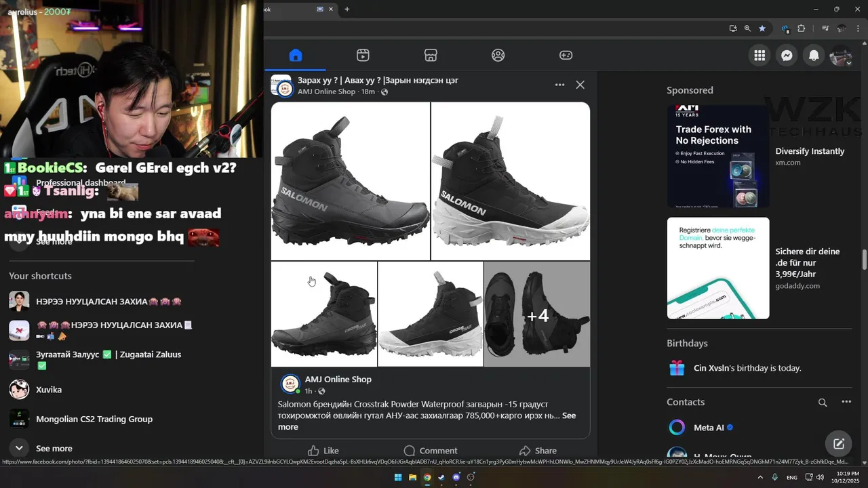Open the Diversify Instantly xm.com ad link
Viewport: 868px width, 488px height.
click(x=810, y=157)
